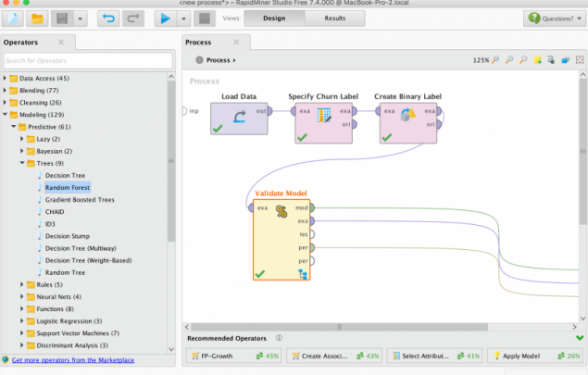
Task: Expand Rules (5) folder
Action: coord(21,284)
